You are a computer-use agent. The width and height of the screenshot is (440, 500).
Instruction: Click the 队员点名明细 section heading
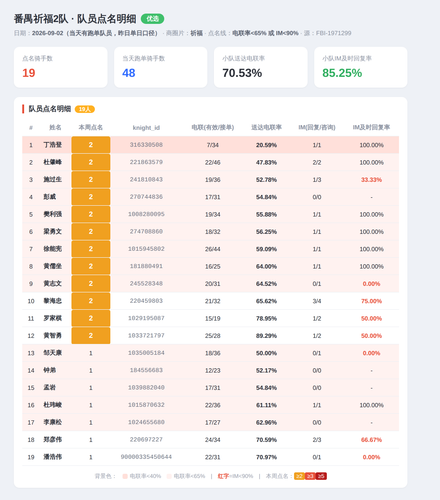click(x=50, y=109)
